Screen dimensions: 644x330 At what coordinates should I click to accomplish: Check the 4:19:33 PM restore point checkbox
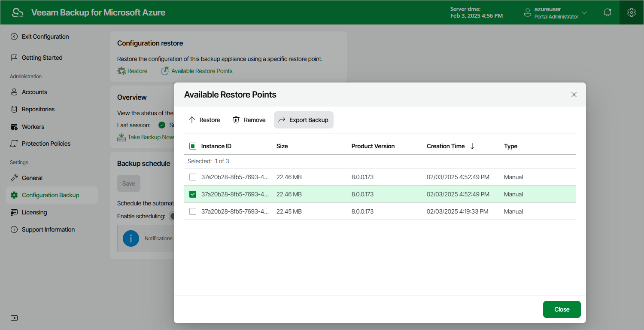pos(193,211)
